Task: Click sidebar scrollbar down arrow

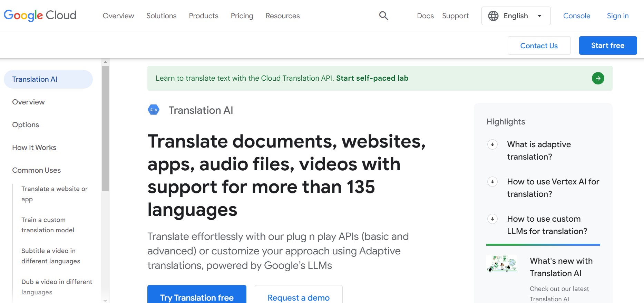Action: tap(106, 301)
